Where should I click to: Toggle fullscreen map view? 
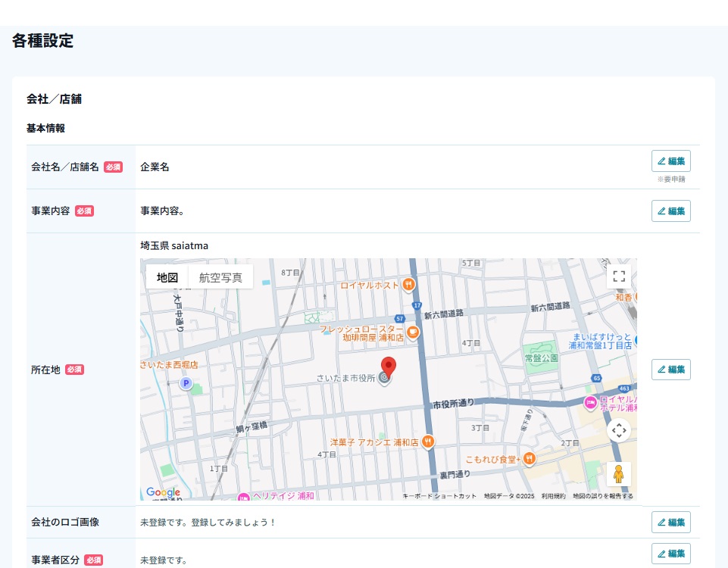(619, 276)
